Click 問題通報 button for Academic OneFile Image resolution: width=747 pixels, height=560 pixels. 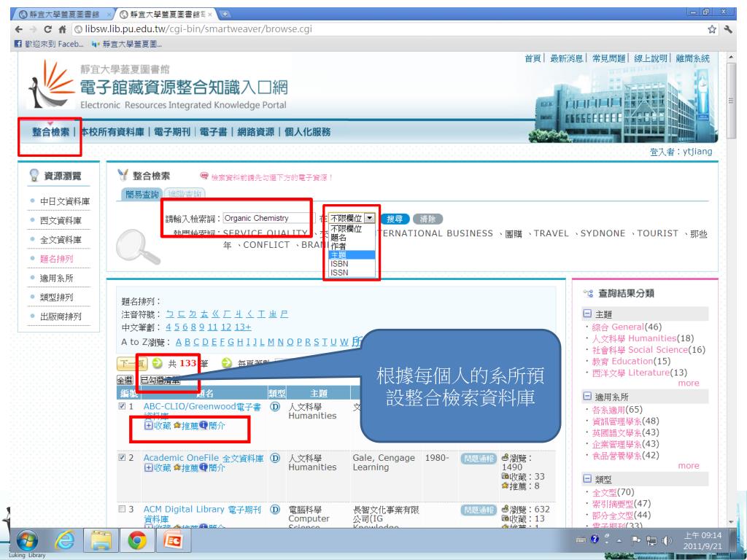click(479, 459)
